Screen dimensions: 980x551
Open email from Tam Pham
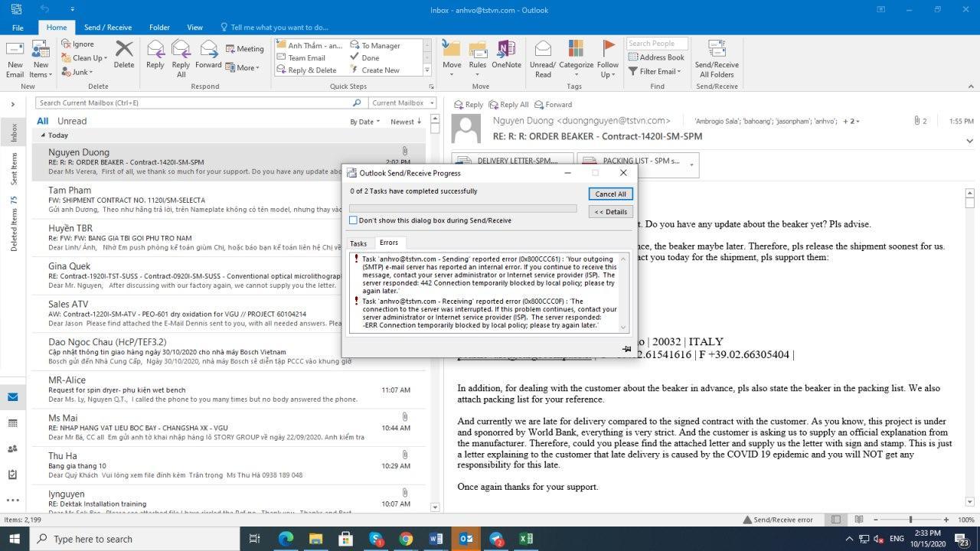pos(229,200)
